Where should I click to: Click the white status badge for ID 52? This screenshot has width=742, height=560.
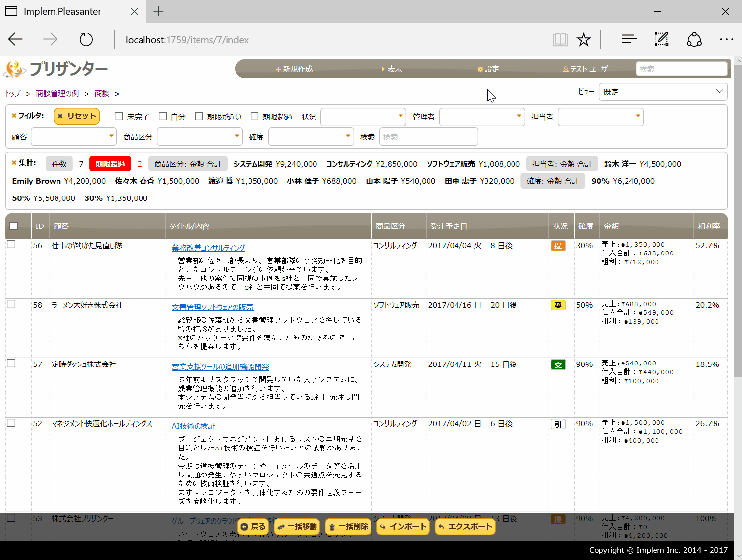pos(558,424)
